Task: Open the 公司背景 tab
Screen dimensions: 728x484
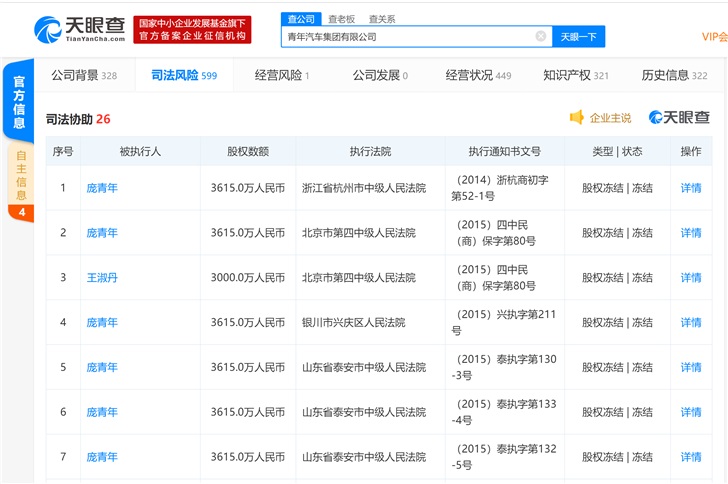Action: click(83, 75)
